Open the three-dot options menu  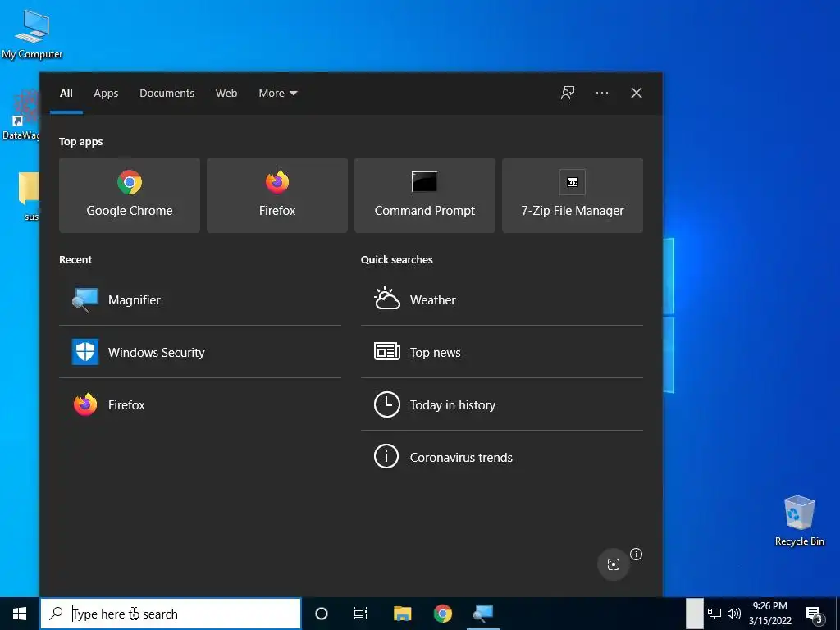601,93
